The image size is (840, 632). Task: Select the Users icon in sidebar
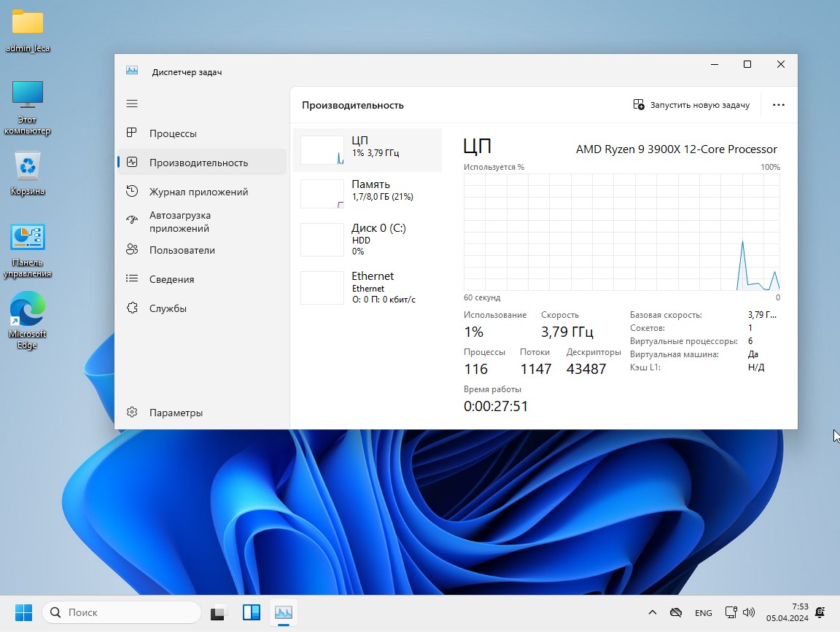(x=132, y=250)
